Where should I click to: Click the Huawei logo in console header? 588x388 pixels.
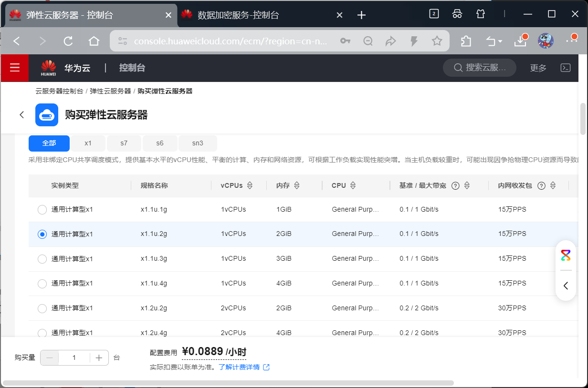click(49, 68)
